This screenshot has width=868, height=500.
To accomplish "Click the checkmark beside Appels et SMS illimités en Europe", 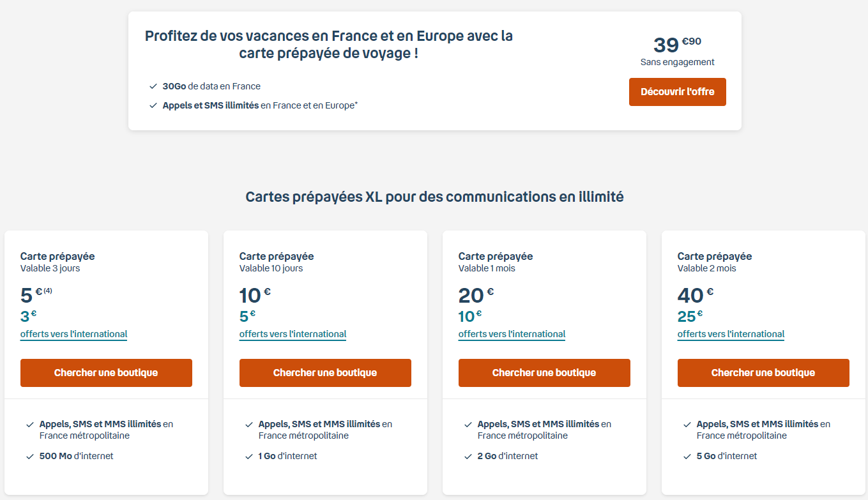I will tap(153, 105).
